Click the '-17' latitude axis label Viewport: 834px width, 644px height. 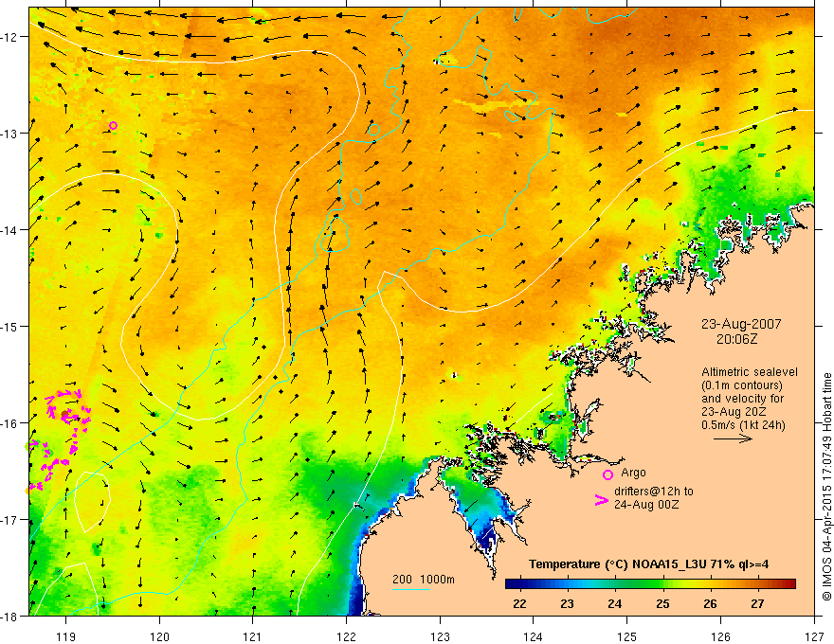tap(10, 520)
